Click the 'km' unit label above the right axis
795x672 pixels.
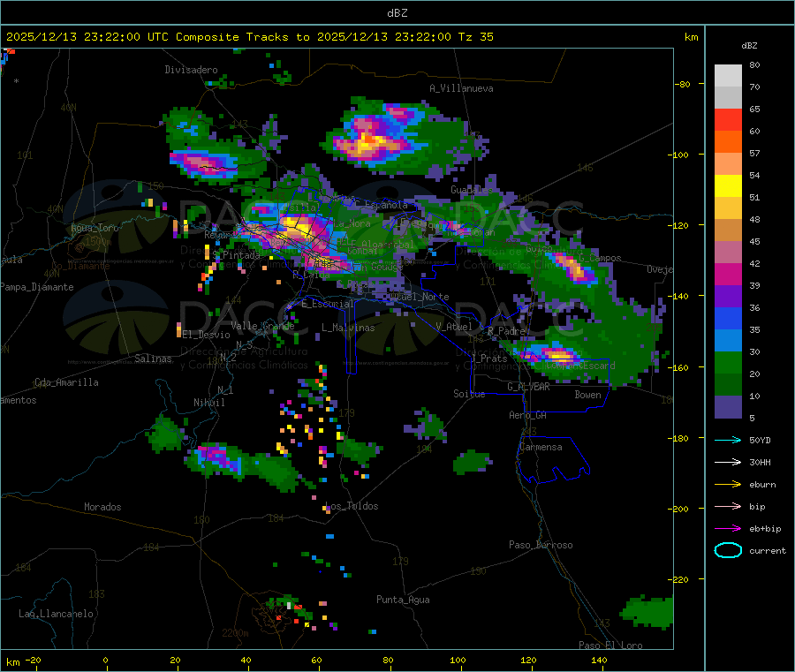click(x=691, y=37)
